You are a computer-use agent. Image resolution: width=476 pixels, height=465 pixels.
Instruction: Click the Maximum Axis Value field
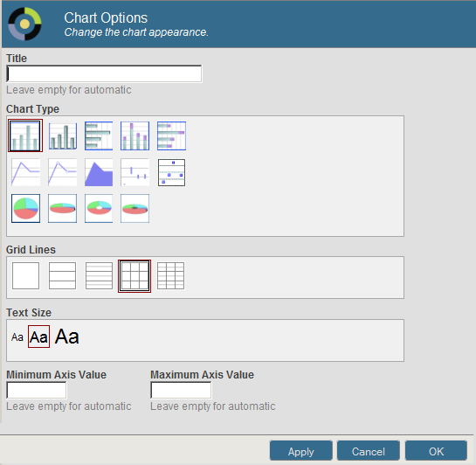(x=181, y=391)
